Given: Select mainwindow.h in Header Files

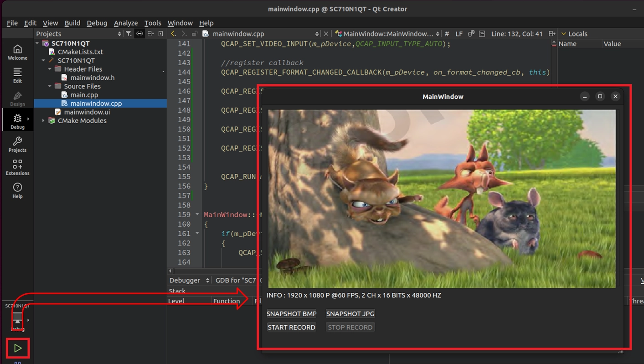Looking at the screenshot, I should pos(92,78).
